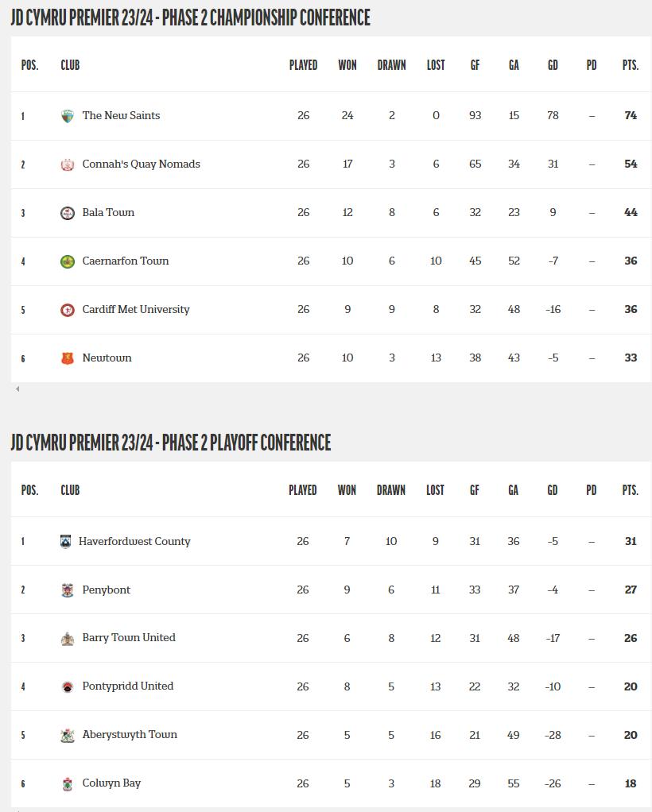Click Barry Town United badge
Screen dimensions: 652x812
(68, 639)
